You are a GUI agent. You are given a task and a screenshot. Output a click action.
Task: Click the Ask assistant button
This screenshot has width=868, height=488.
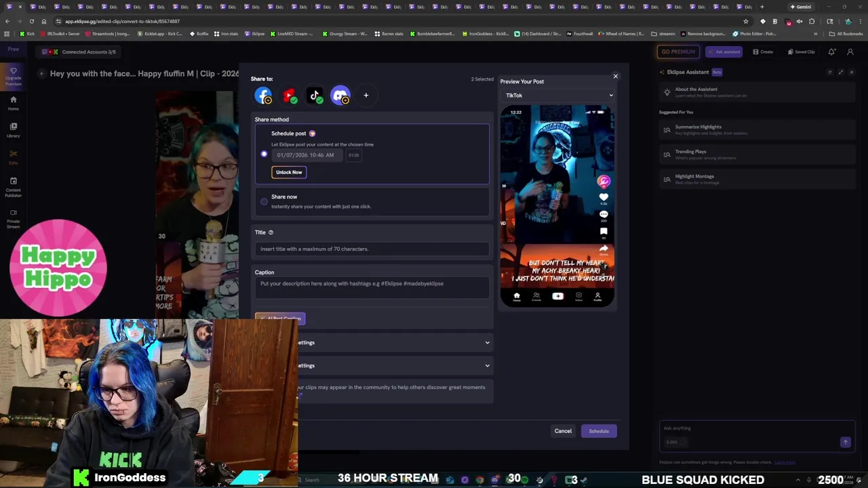click(724, 52)
